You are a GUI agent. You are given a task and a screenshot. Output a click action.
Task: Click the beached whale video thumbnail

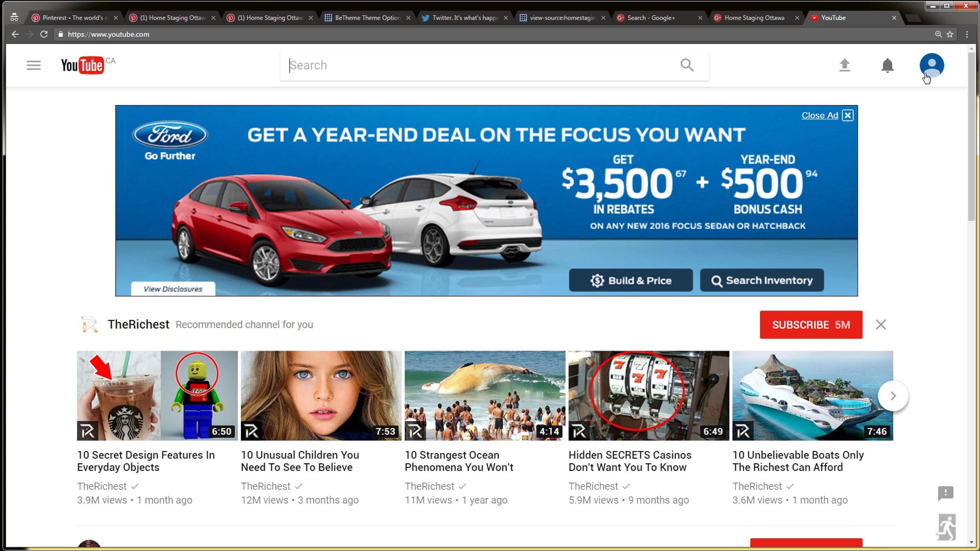(485, 395)
